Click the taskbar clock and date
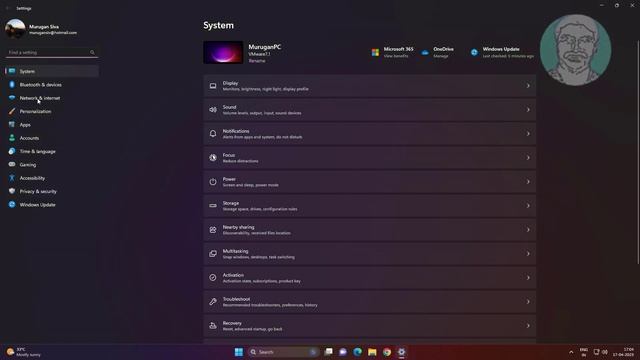Screen dimensions: 640x360 (x=624, y=352)
